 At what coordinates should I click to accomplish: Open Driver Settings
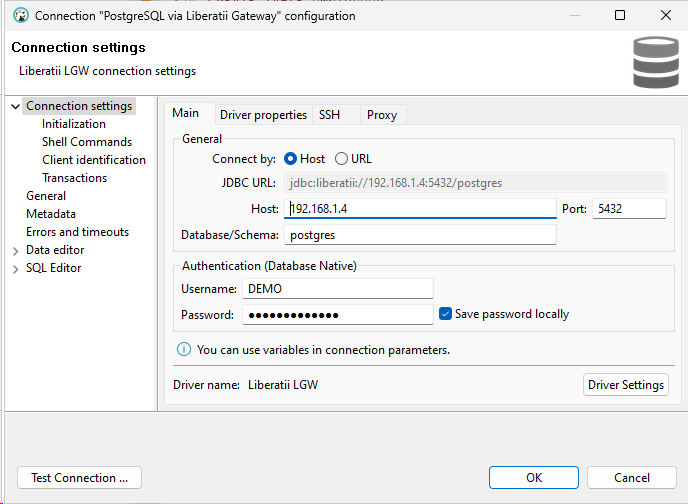[626, 385]
